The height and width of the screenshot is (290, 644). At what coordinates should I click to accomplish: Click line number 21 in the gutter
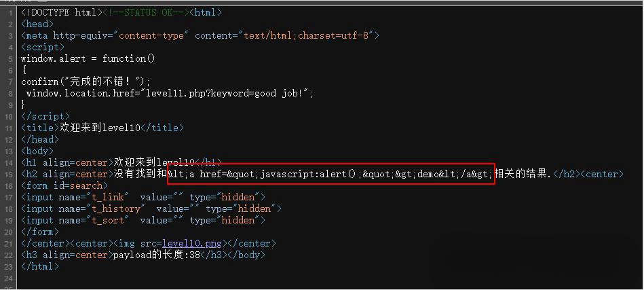(9, 244)
